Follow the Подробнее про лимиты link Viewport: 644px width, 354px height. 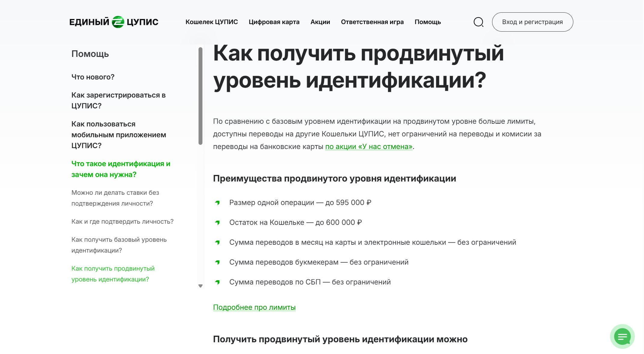[254, 307]
